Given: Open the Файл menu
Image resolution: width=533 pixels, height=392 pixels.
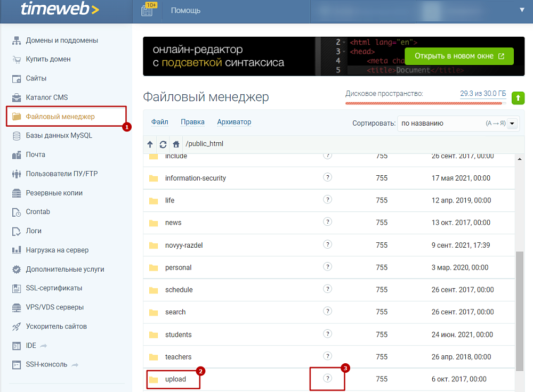Looking at the screenshot, I should pyautogui.click(x=159, y=122).
